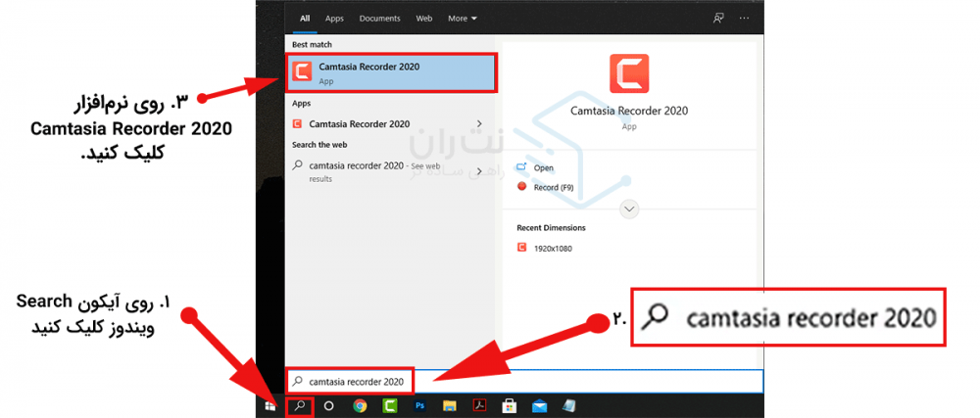980x418 pixels.
Task: Open Adobe Acrobat from the taskbar
Action: [x=479, y=405]
